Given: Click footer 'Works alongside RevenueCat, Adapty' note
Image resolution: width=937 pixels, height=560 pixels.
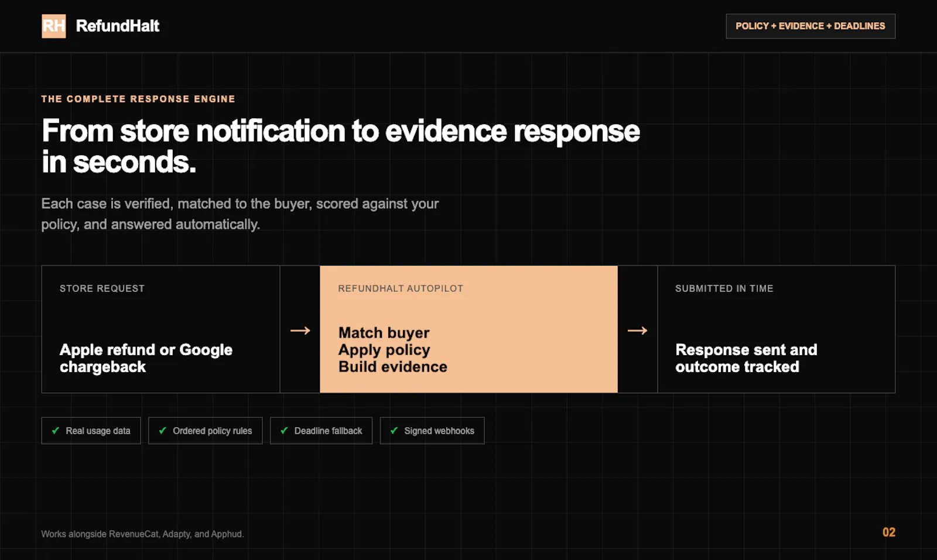Looking at the screenshot, I should (142, 534).
